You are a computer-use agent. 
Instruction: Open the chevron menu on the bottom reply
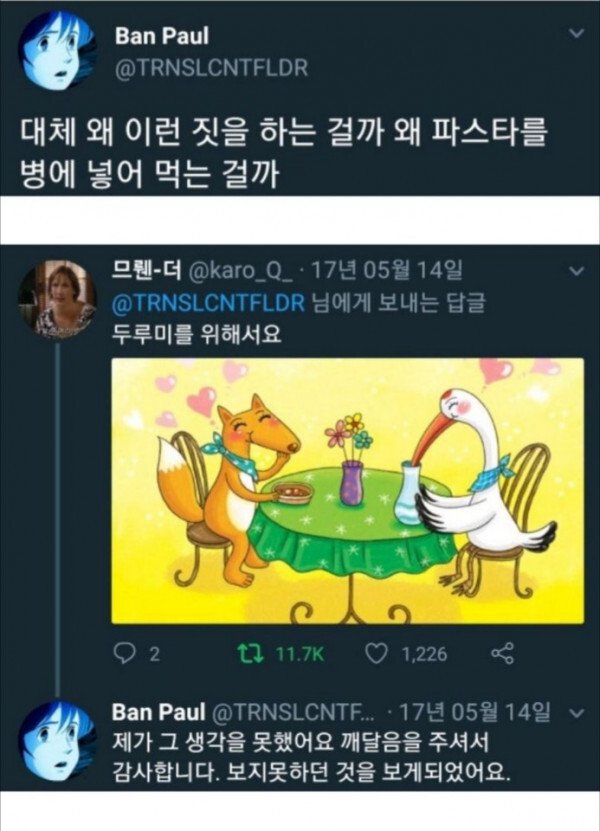click(x=576, y=713)
